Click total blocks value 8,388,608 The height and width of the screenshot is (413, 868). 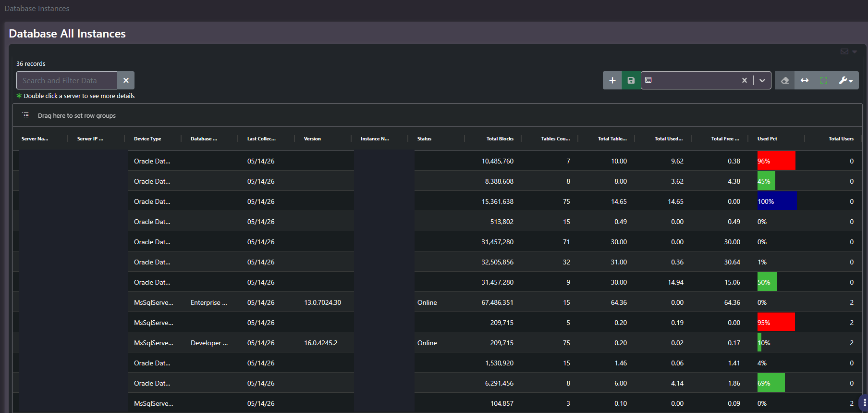pos(499,181)
